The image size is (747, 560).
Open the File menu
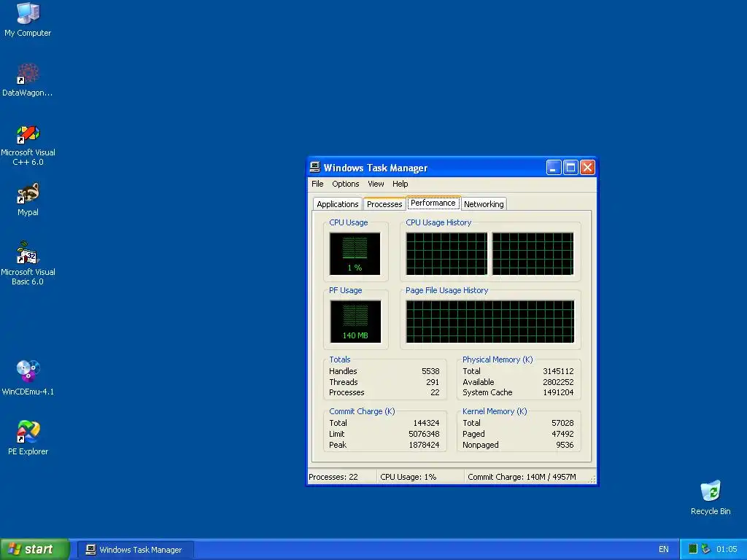coord(317,184)
